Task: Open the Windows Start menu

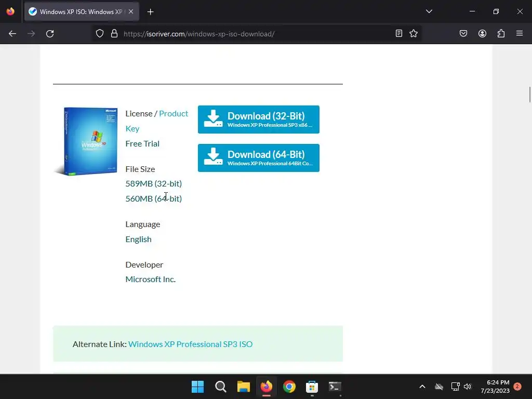Action: pos(198,387)
